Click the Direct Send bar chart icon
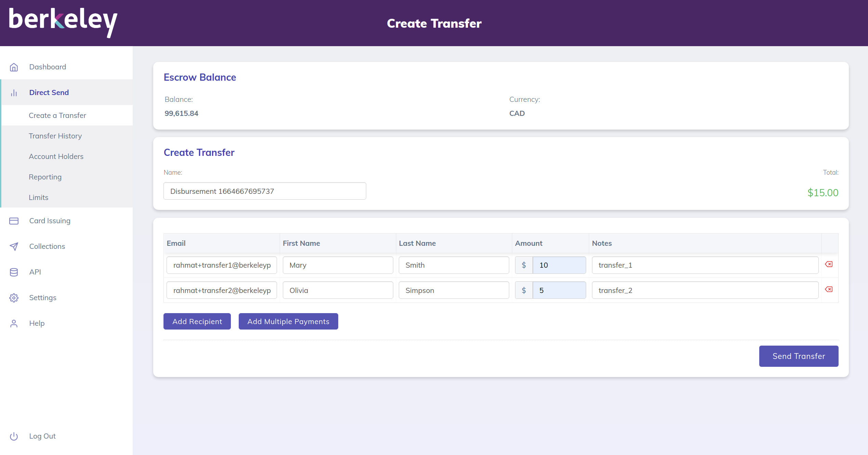 (x=14, y=93)
